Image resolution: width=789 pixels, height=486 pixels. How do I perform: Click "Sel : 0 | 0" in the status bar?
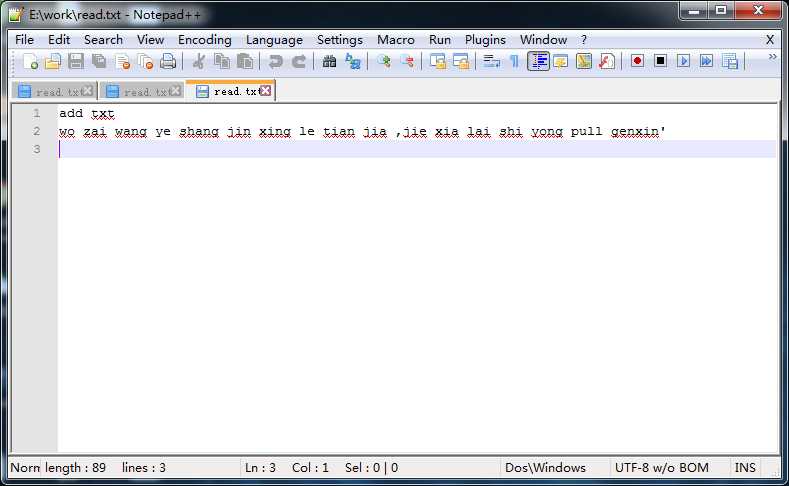click(x=371, y=468)
